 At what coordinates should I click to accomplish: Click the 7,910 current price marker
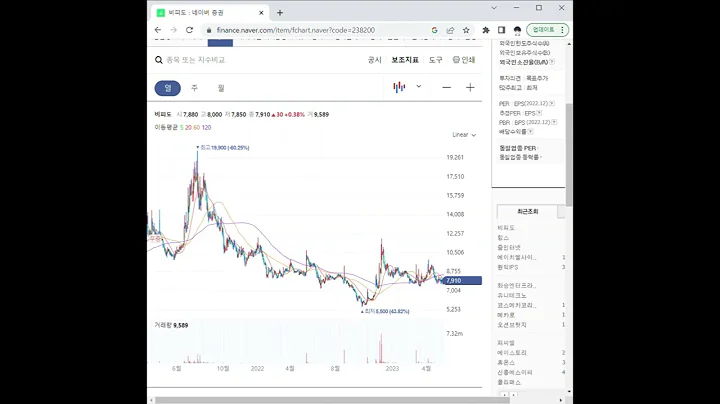(463, 281)
